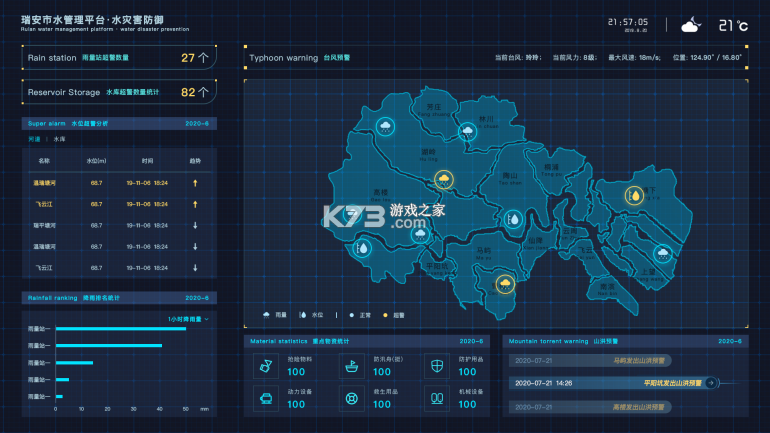Screen dimensions: 770x433
Task: Click the 陶山 region label on map
Action: point(510,176)
